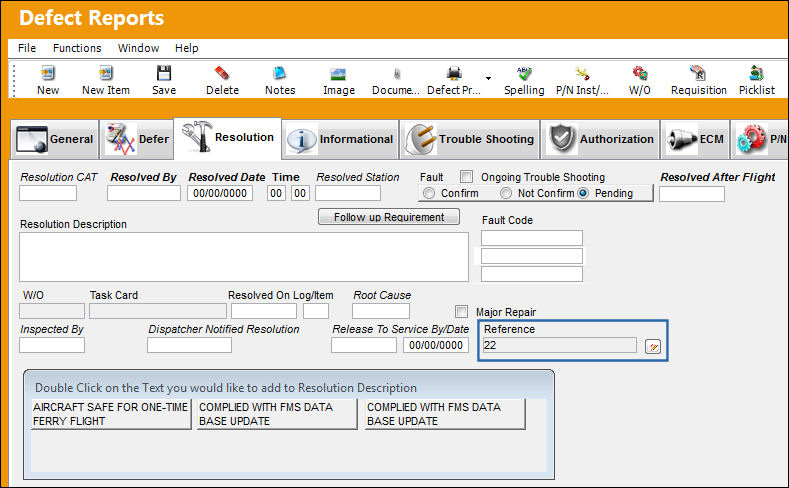Click the second Fault Code field
The width and height of the screenshot is (789, 488).
[532, 256]
